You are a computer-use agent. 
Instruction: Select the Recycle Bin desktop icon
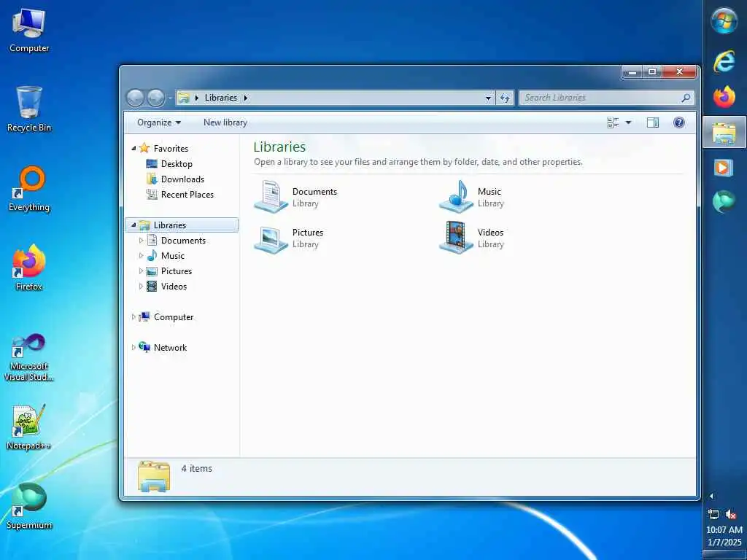click(29, 109)
